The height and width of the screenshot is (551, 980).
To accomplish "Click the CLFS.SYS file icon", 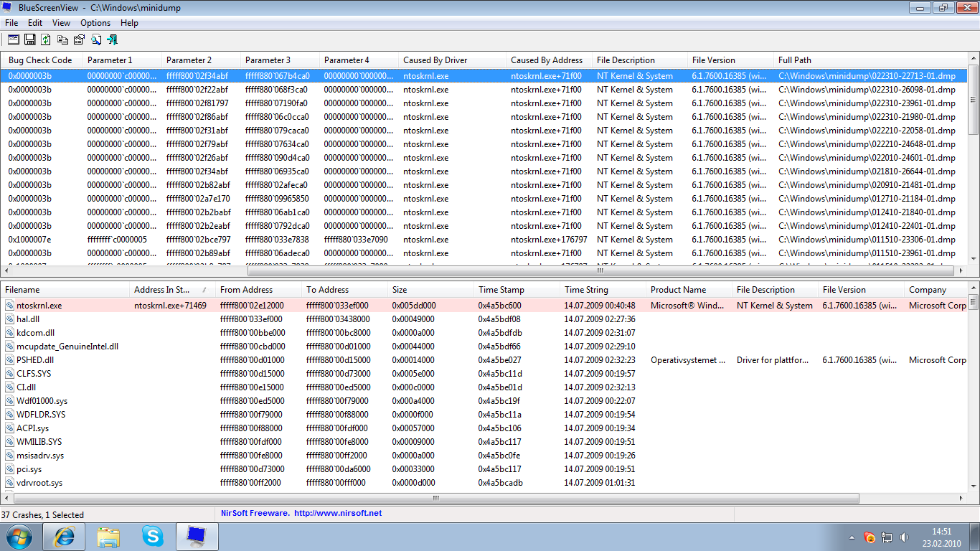I will click(10, 374).
